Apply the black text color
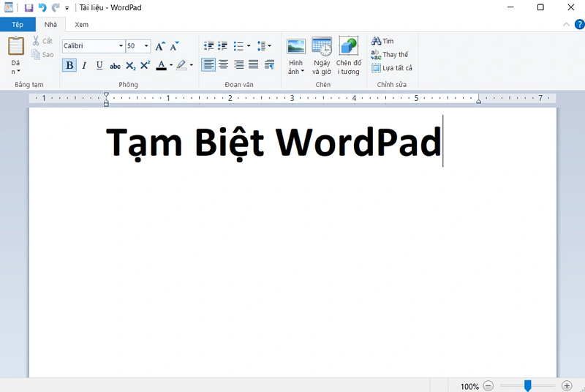Viewport: 585px width, 392px height. [161, 65]
